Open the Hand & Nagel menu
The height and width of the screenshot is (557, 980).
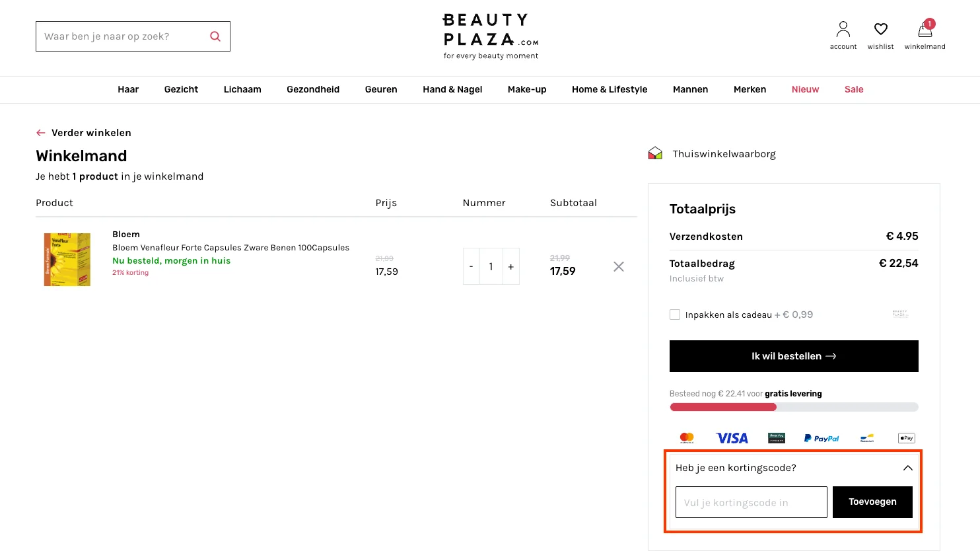click(452, 89)
